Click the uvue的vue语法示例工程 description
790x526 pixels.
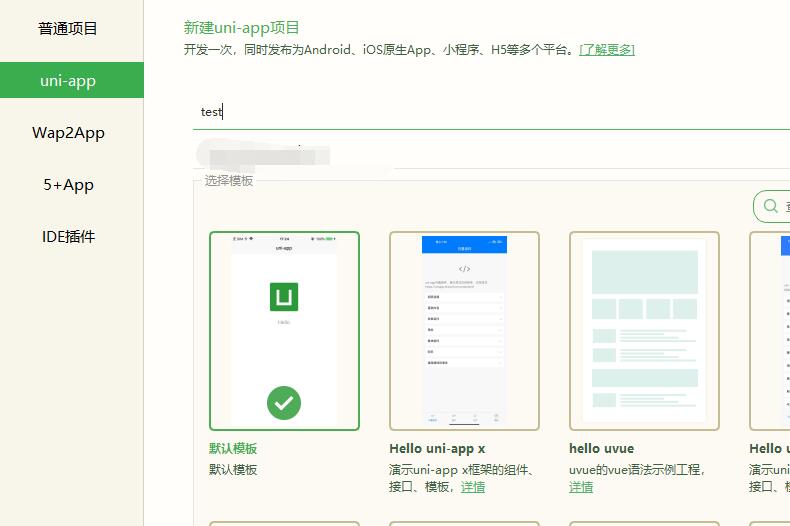636,470
